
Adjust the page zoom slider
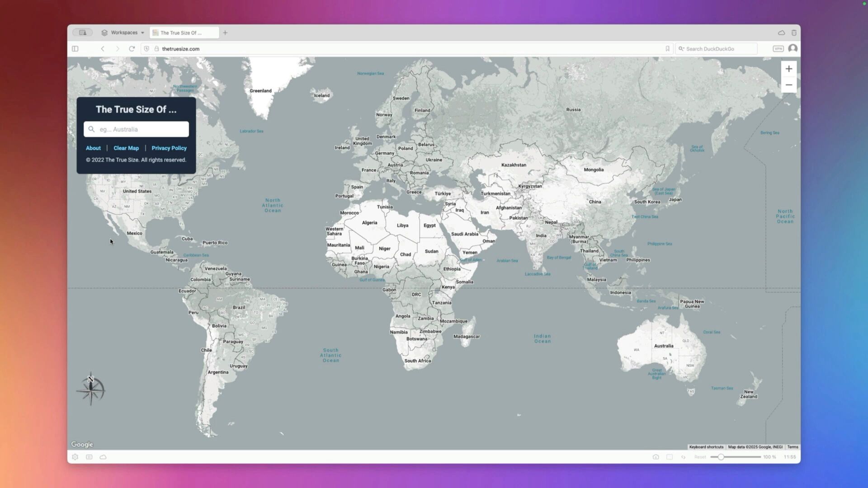click(x=736, y=457)
